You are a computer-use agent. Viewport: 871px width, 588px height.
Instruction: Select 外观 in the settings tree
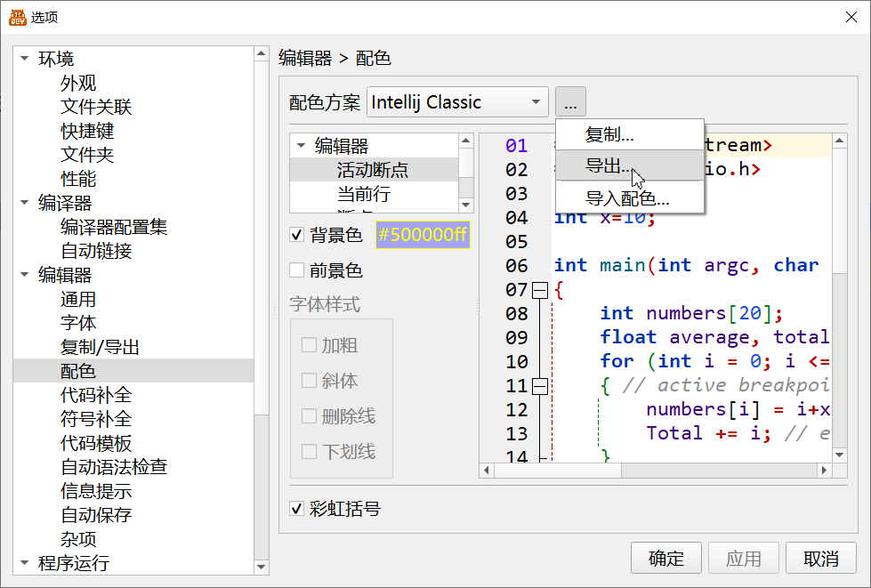(78, 83)
